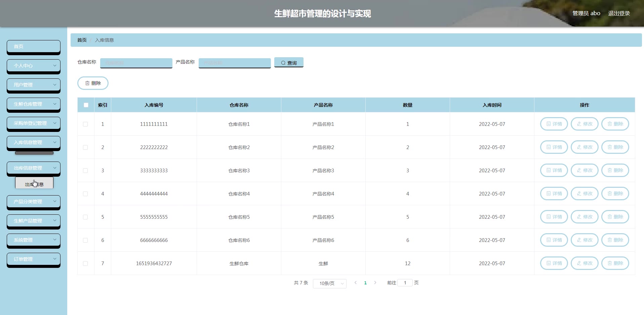
Task: Open the 10条/页 page size dropdown
Action: [x=330, y=283]
